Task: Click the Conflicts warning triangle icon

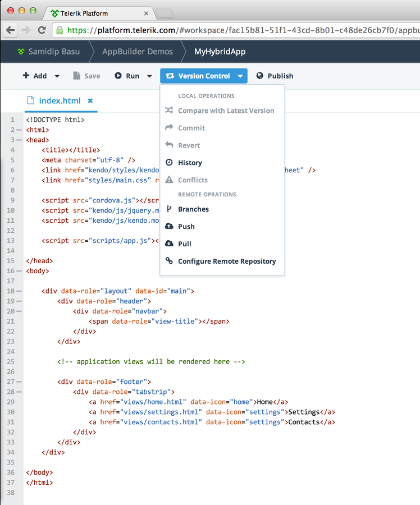Action: click(169, 180)
